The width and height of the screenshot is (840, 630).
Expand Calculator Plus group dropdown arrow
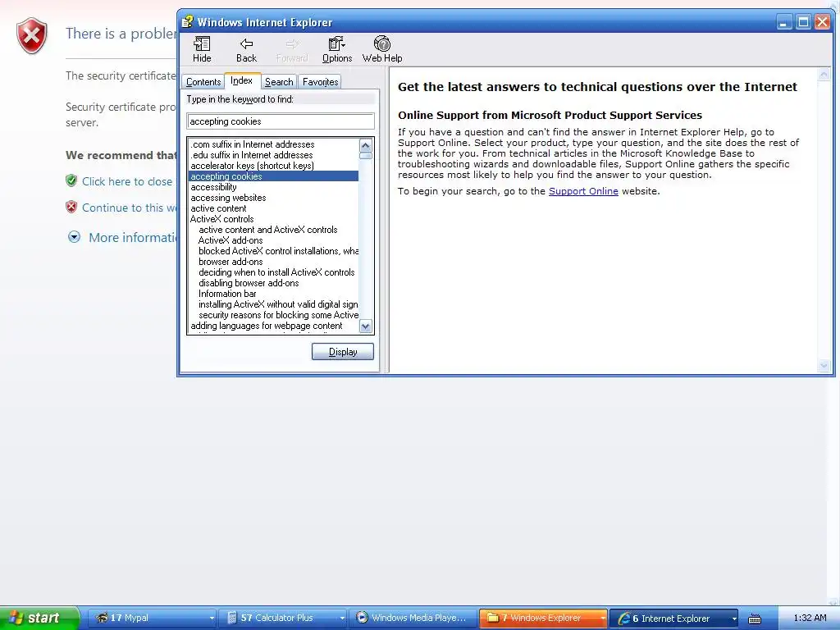pyautogui.click(x=342, y=619)
